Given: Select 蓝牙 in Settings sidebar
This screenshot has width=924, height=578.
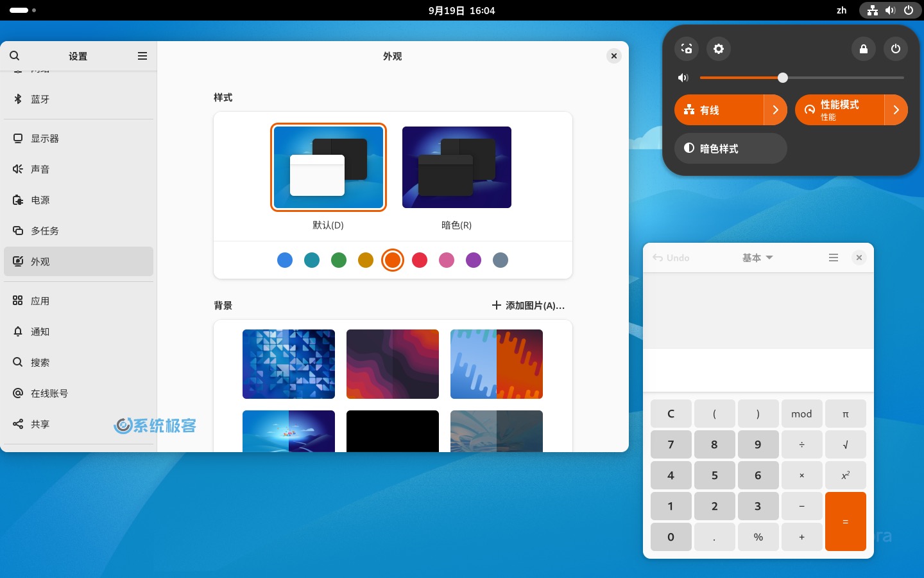Looking at the screenshot, I should pyautogui.click(x=78, y=99).
